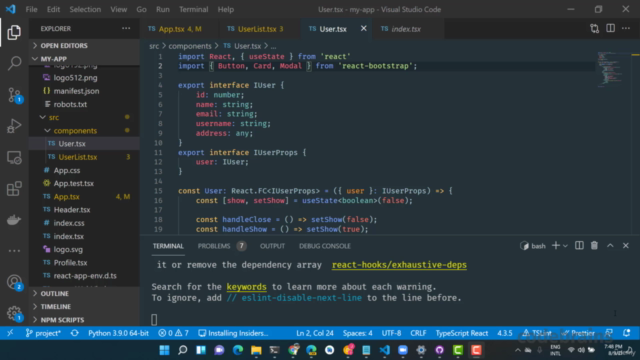Click the editor minimap
Screen dimensions: 640x360
[610, 69]
